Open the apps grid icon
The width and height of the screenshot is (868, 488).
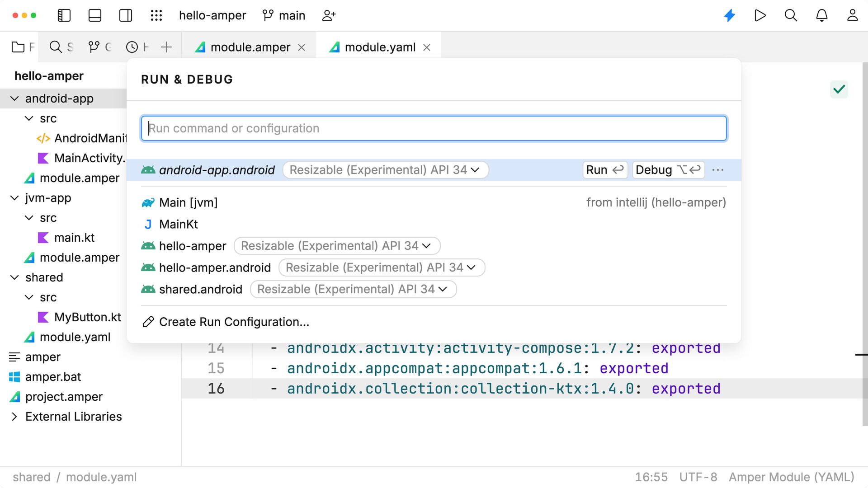pyautogui.click(x=156, y=15)
